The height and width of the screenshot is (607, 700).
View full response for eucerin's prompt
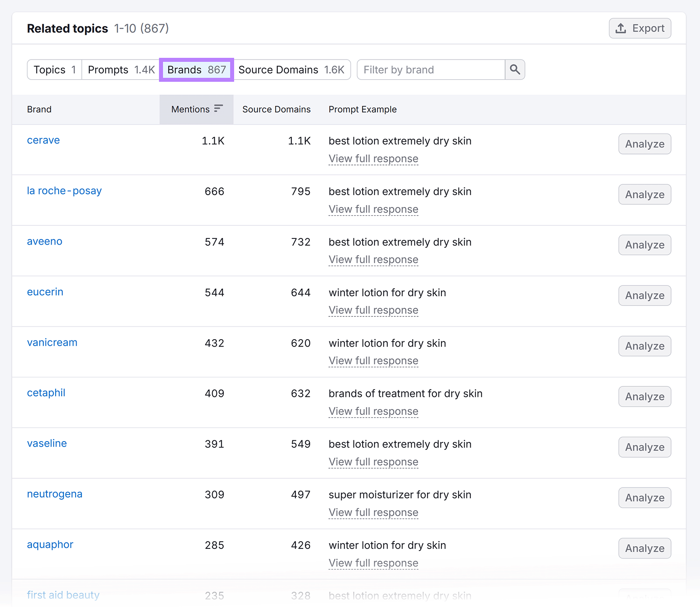373,310
